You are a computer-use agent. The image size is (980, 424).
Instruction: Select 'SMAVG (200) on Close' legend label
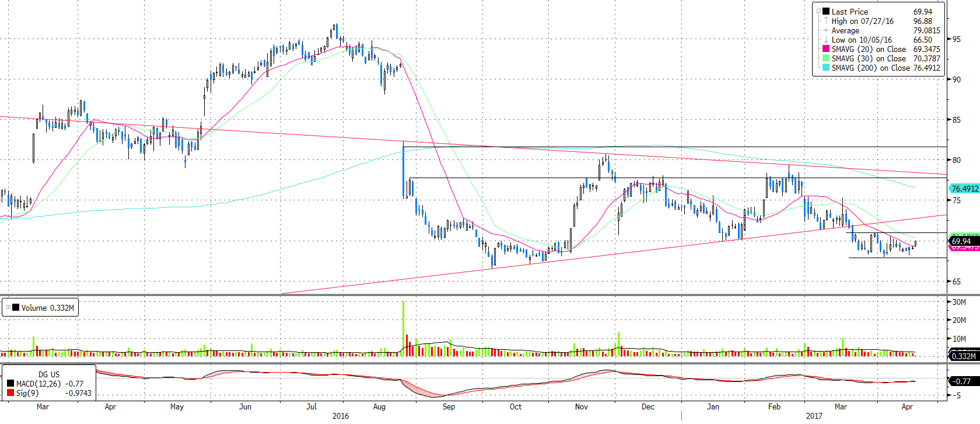(x=871, y=68)
